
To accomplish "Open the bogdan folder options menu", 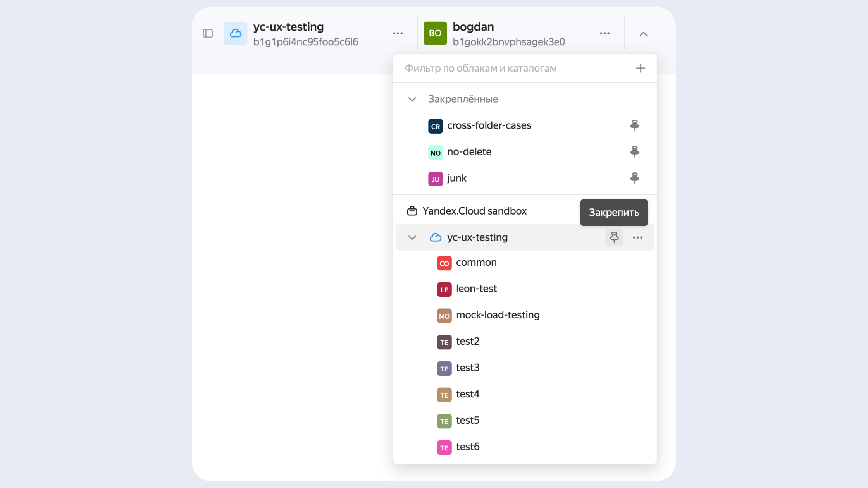I will [x=605, y=33].
